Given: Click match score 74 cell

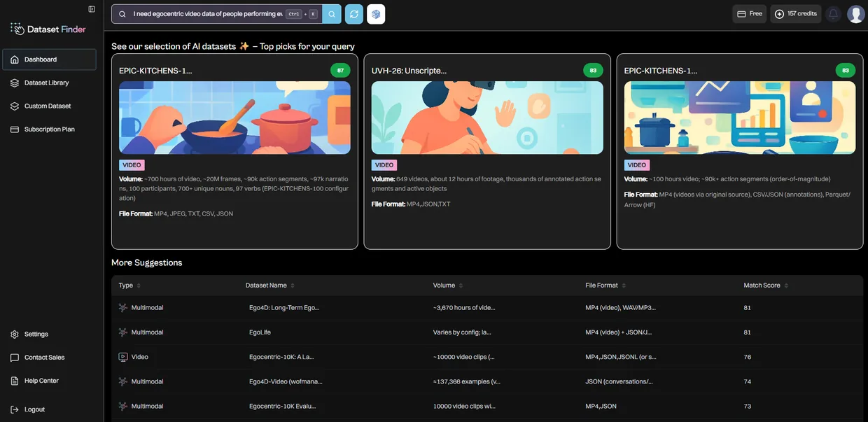Looking at the screenshot, I should [748, 381].
